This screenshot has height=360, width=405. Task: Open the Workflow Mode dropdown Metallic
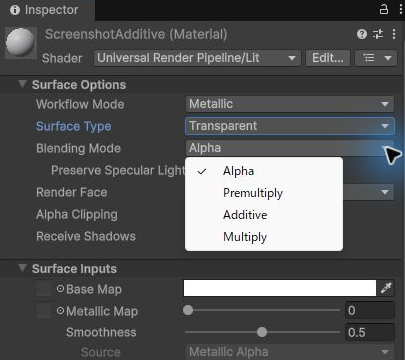(290, 104)
